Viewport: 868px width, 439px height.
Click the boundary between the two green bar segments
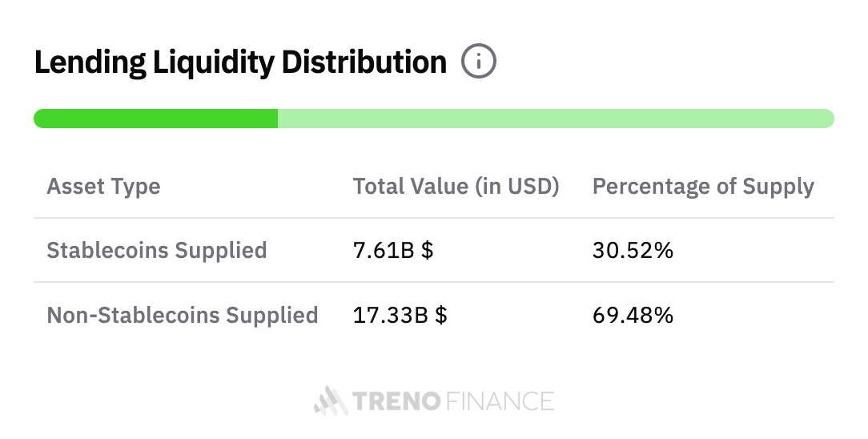tap(278, 119)
